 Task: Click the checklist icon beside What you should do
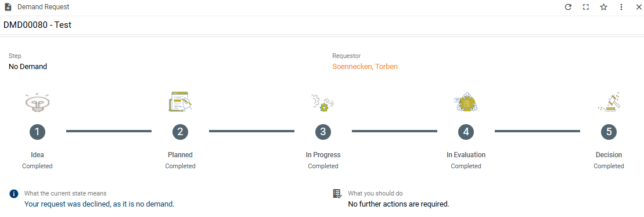click(x=337, y=194)
